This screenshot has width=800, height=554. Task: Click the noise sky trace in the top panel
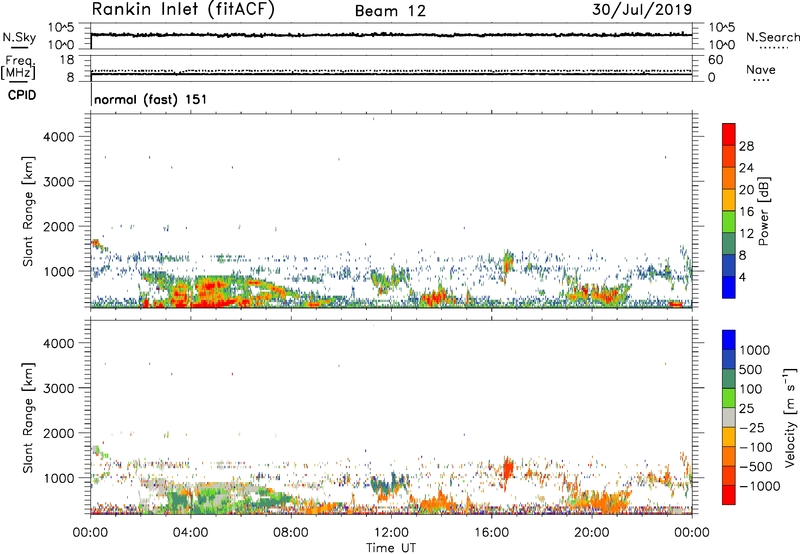pyautogui.click(x=391, y=35)
